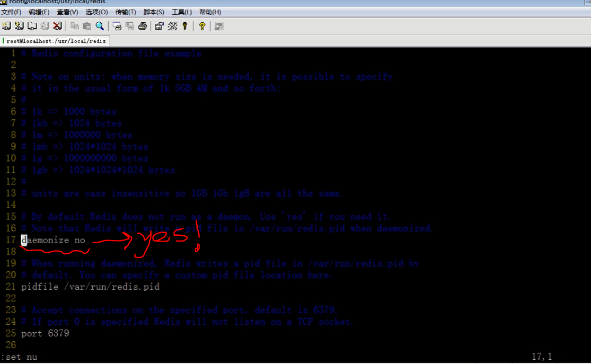The width and height of the screenshot is (591, 364).
Task: Click the grayed Print Selection icon
Action: pyautogui.click(x=130, y=26)
